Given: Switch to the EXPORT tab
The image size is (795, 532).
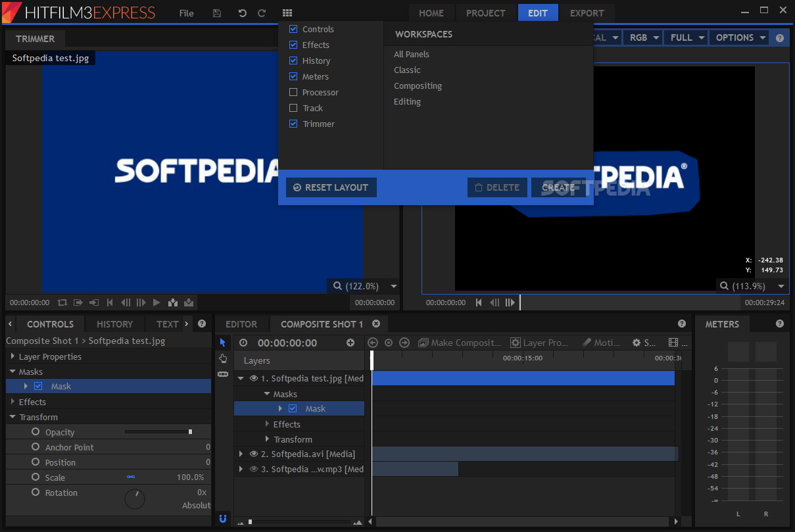Looking at the screenshot, I should [x=587, y=13].
